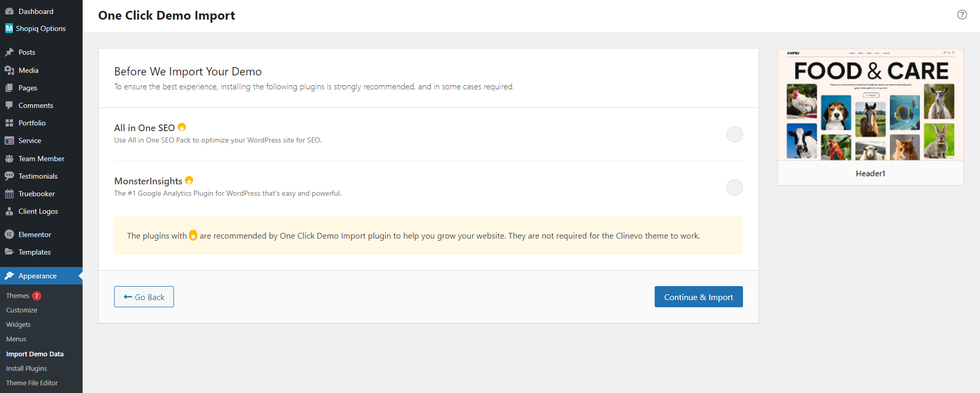Click the FOOD & CARE demo preview thumbnail

point(871,105)
